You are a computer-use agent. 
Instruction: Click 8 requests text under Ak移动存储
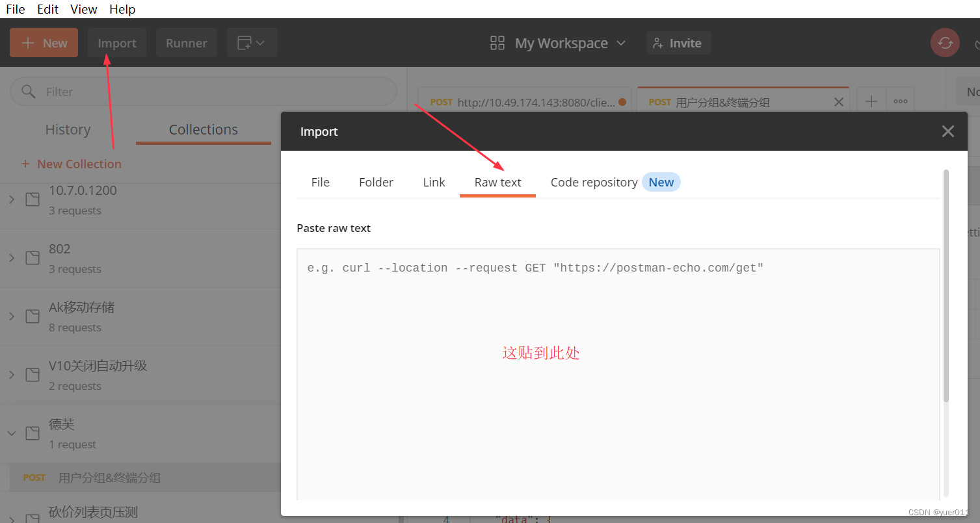point(75,327)
